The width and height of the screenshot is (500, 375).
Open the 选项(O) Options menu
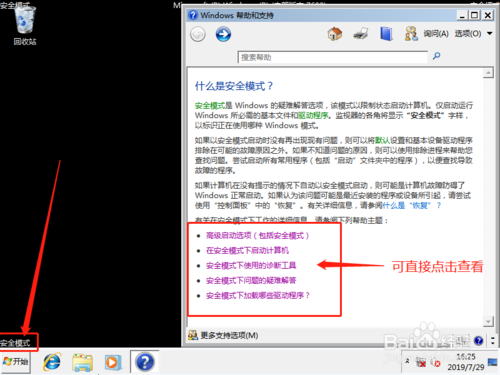coord(468,34)
